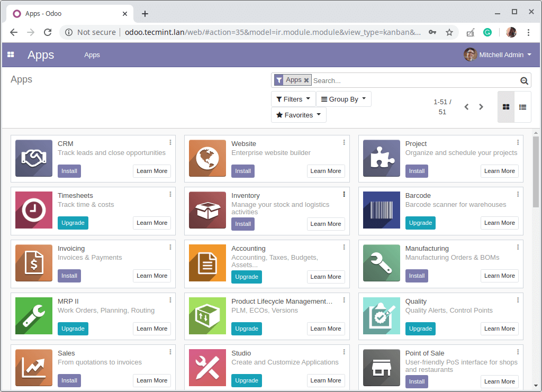Click the Studio tools icon
This screenshot has height=392, width=542.
(207, 368)
